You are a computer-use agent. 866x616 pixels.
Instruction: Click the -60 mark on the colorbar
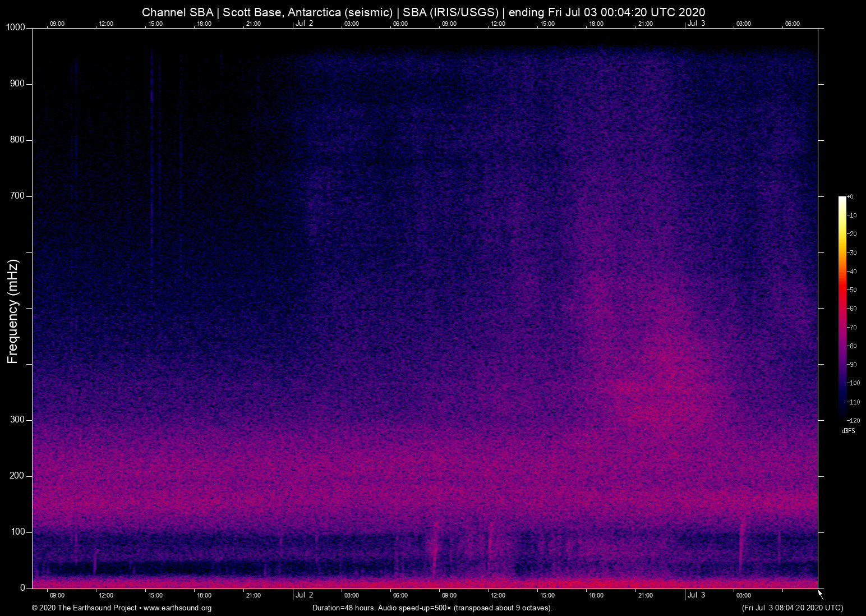click(853, 308)
